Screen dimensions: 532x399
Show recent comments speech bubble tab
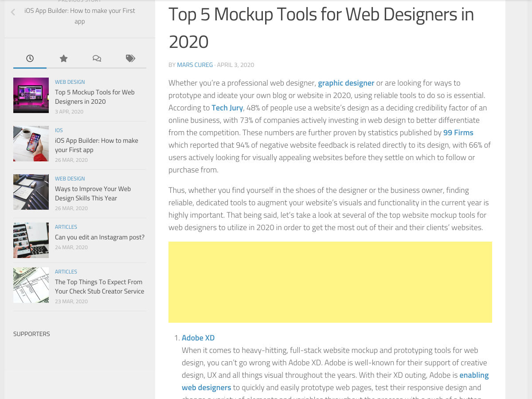[97, 59]
